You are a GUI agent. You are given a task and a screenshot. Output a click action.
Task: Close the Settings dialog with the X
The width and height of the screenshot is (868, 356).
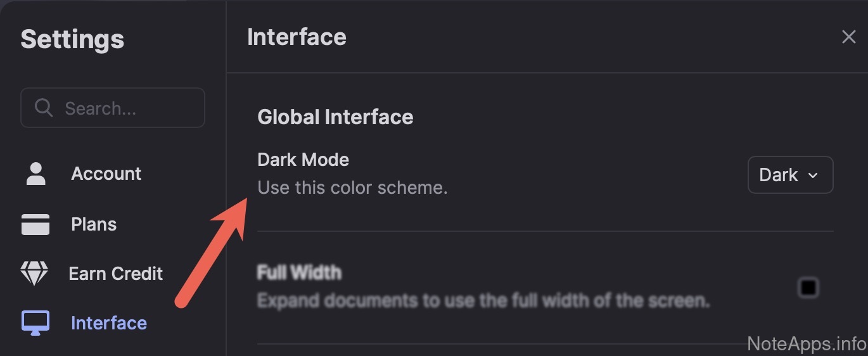pyautogui.click(x=848, y=37)
